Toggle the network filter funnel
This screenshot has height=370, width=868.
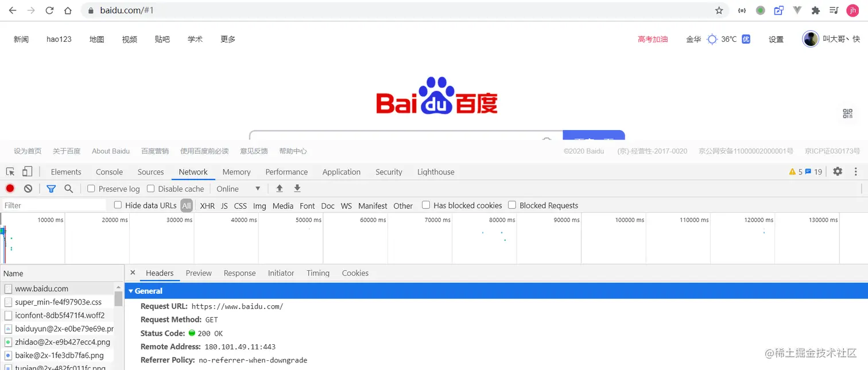point(51,188)
